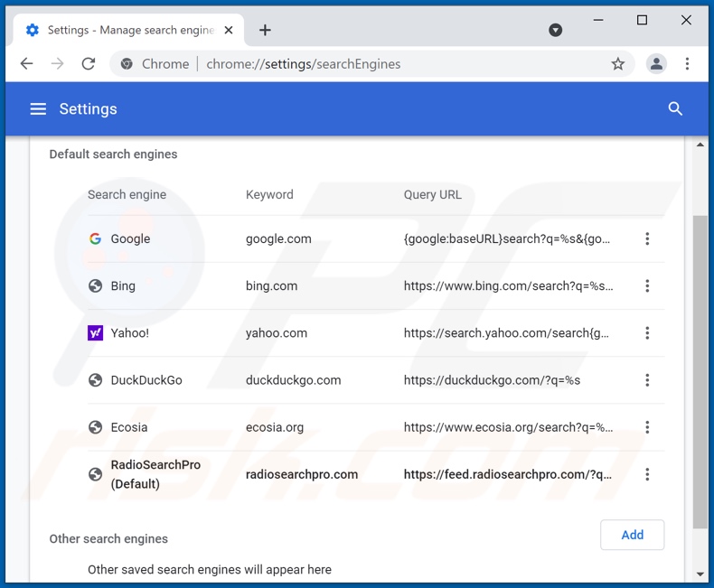Click the Bing query URL
714x588 pixels.
click(508, 285)
